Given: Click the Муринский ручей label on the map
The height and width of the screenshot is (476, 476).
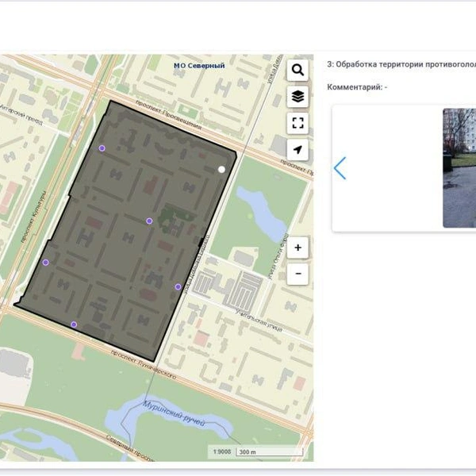Looking at the screenshot, I should 174,416.
